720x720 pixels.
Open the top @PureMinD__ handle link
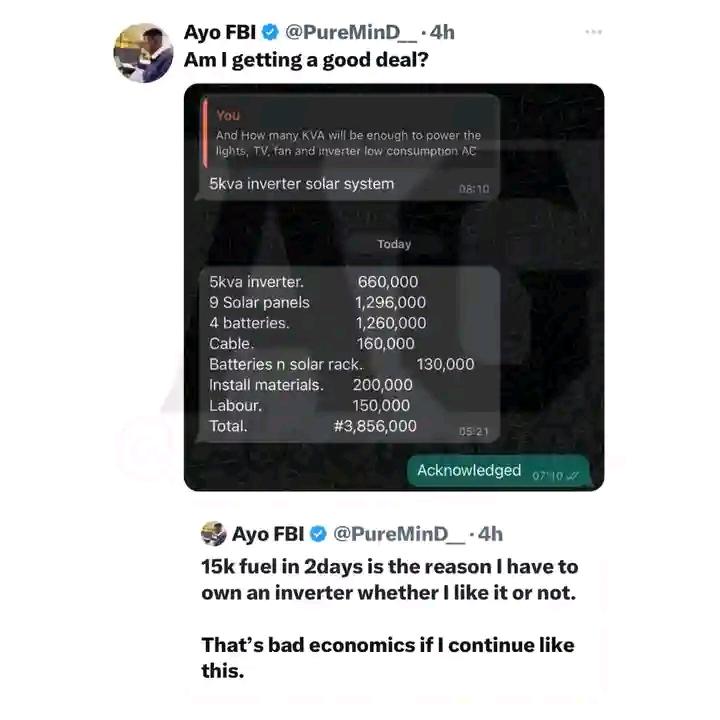[351, 32]
